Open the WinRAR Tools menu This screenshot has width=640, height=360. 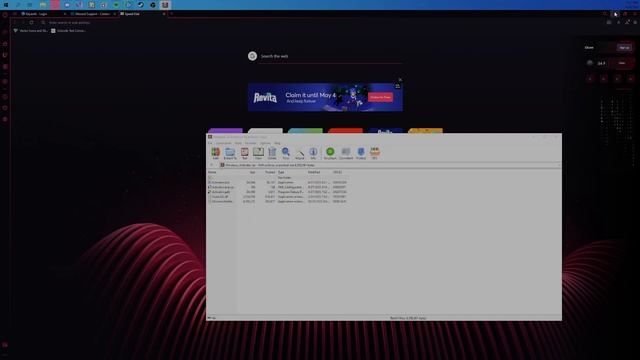click(x=238, y=143)
